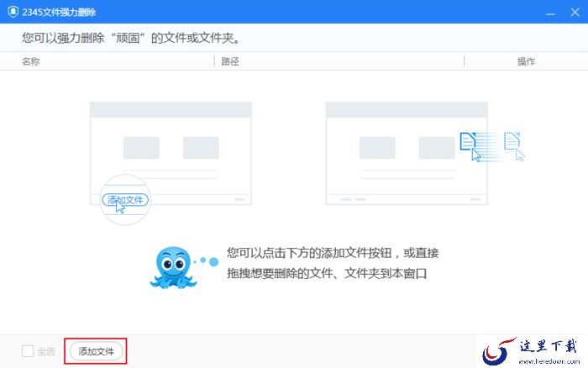Click the drag-files illustration thumbnail
The height and width of the screenshot is (368, 588).
pos(407,154)
